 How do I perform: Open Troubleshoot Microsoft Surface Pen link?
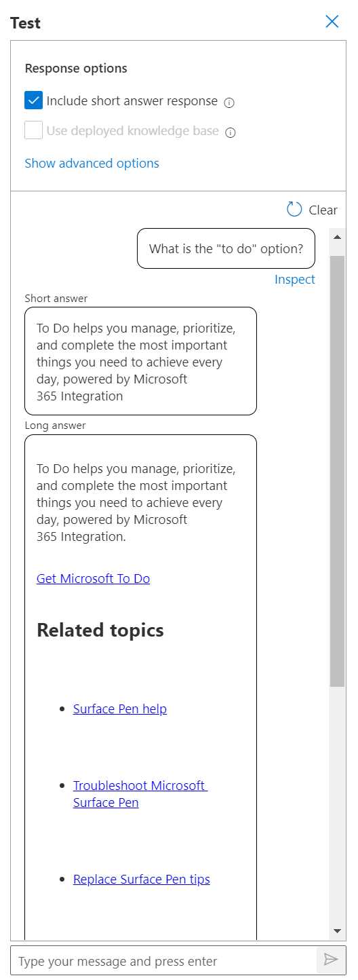pyautogui.click(x=140, y=794)
